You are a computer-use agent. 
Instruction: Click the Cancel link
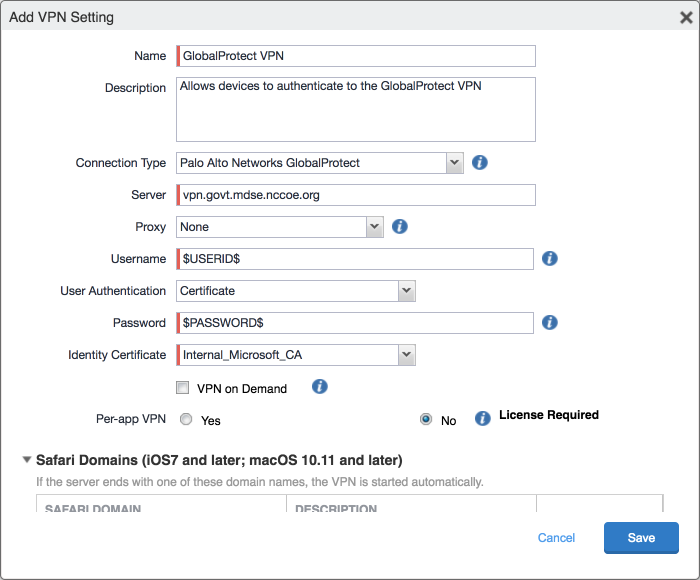pos(556,538)
